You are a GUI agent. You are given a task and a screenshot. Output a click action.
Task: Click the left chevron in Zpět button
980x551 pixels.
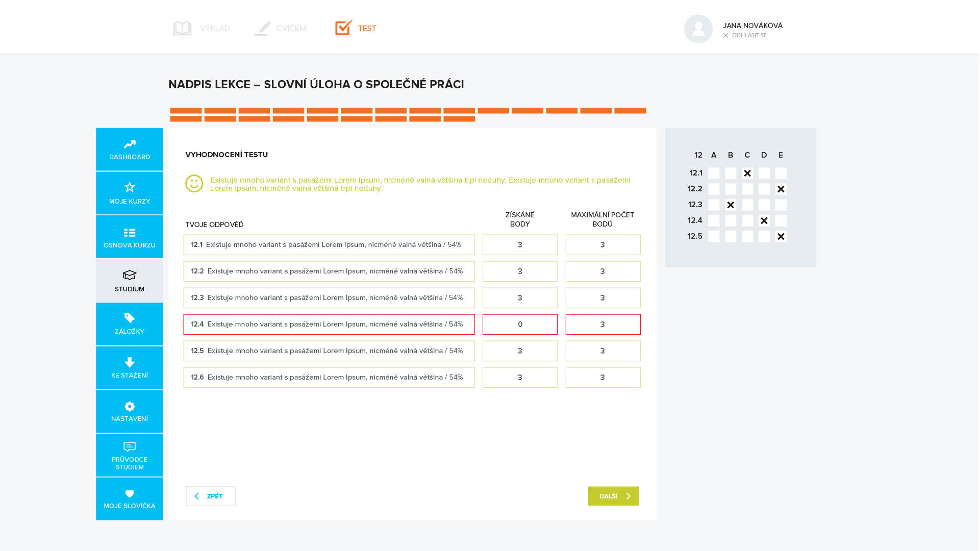pyautogui.click(x=196, y=496)
